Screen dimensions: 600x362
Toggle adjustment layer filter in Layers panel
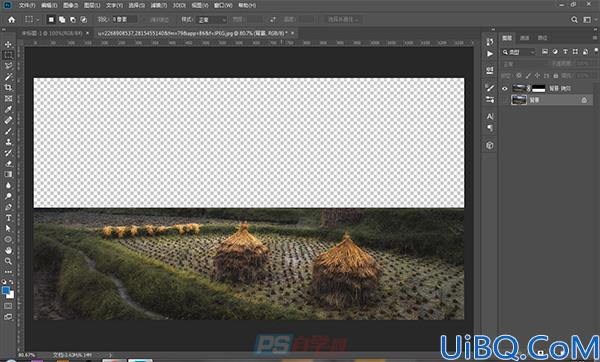555,52
